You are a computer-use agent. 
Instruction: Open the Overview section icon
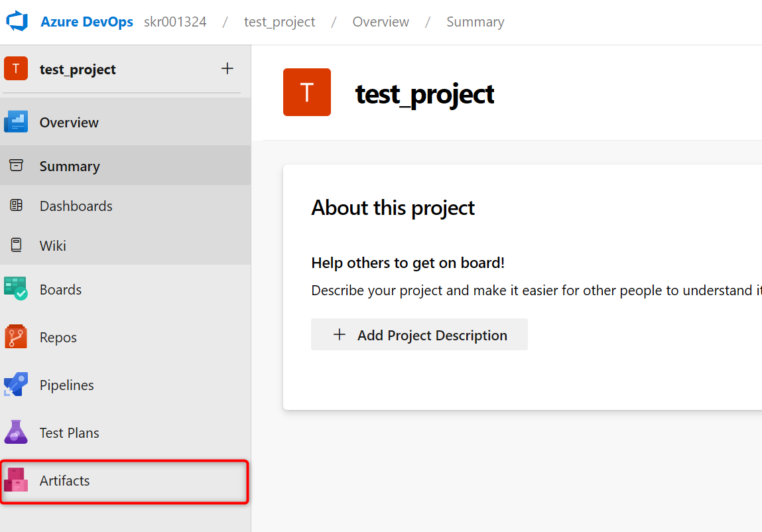click(16, 122)
